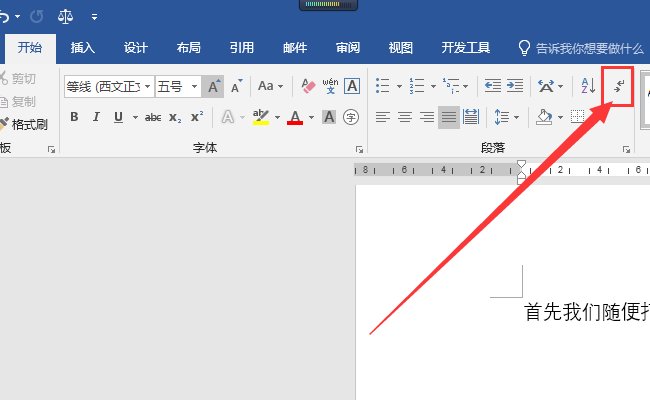Open font name dropdown
The image size is (650, 400).
[147, 86]
